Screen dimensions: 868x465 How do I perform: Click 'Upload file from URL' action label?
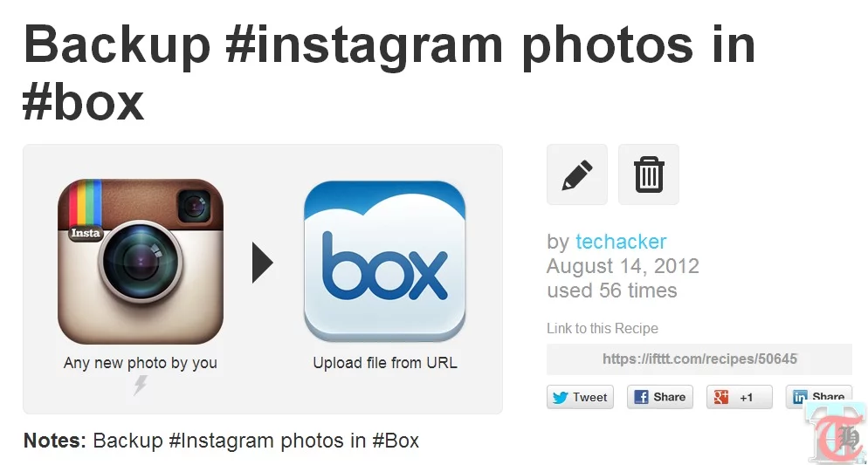click(x=385, y=363)
